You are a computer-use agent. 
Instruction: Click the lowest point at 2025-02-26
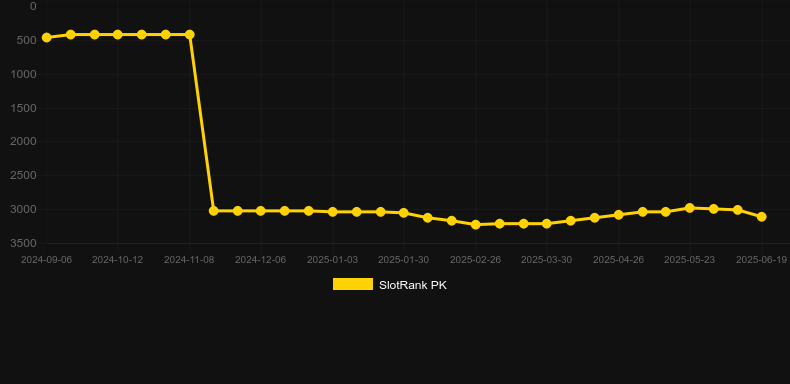click(x=476, y=224)
